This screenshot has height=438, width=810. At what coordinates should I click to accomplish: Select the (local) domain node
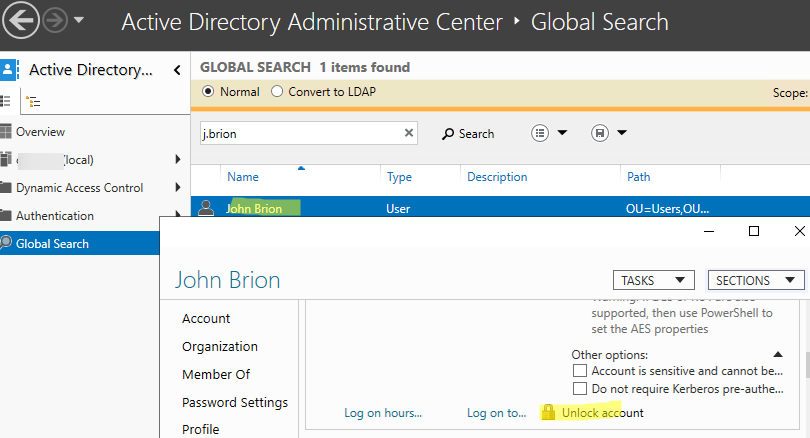[x=56, y=160]
